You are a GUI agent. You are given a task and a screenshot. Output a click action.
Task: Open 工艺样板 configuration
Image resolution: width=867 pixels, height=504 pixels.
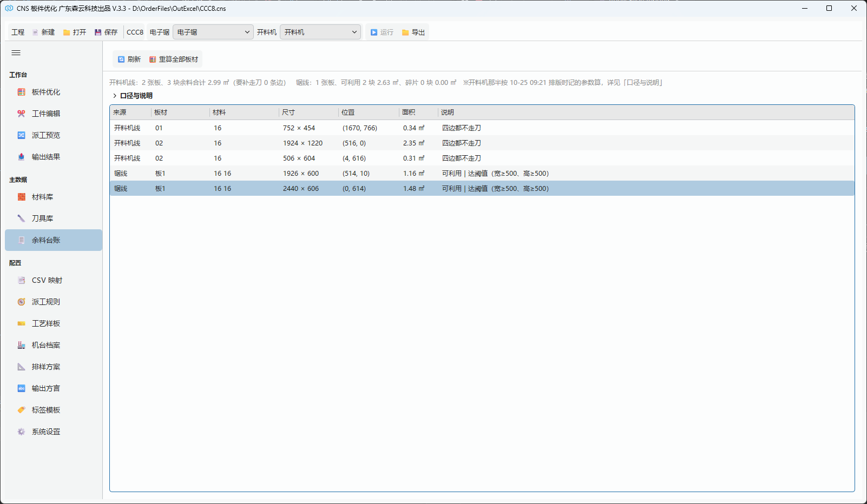(54, 323)
